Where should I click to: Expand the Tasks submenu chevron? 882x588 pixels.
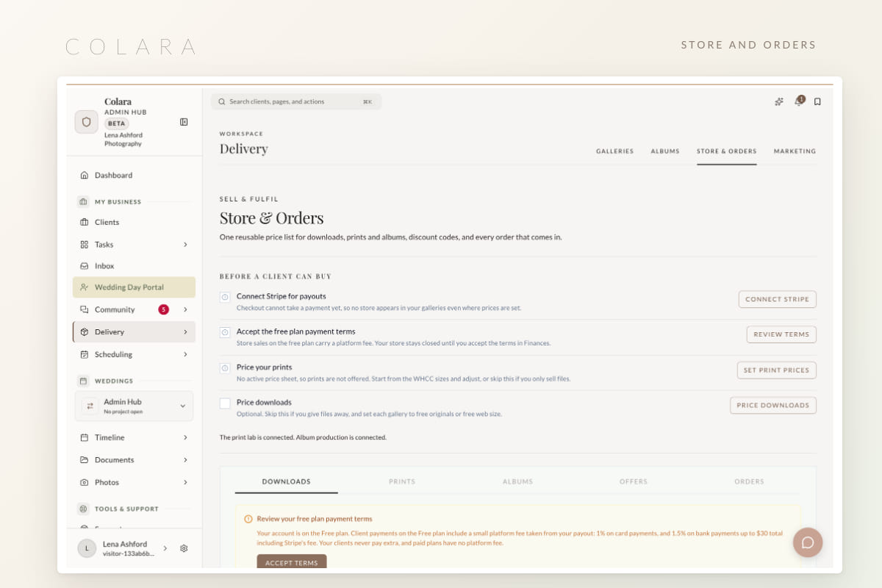(185, 244)
